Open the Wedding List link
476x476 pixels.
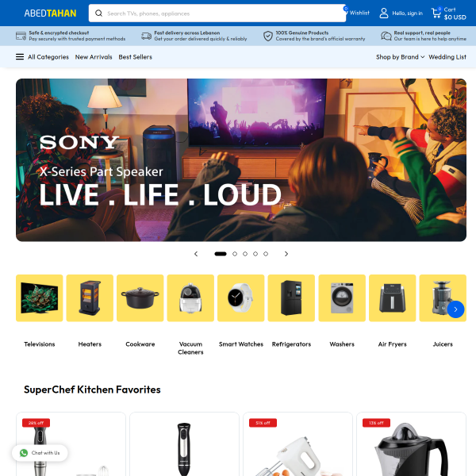tap(447, 57)
